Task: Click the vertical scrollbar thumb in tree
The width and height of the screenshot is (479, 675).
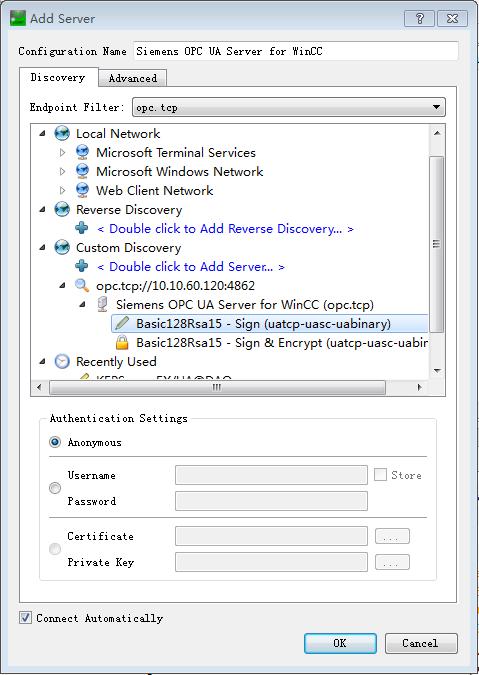Action: (x=436, y=244)
